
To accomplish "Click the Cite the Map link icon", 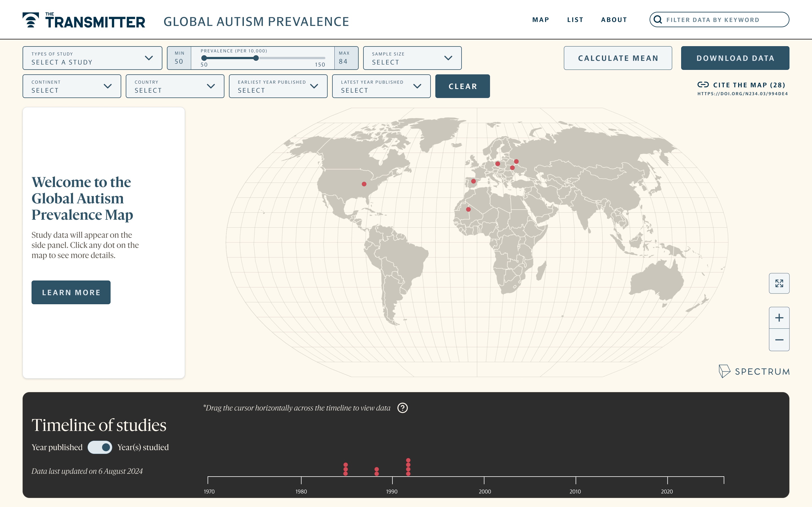I will click(703, 84).
